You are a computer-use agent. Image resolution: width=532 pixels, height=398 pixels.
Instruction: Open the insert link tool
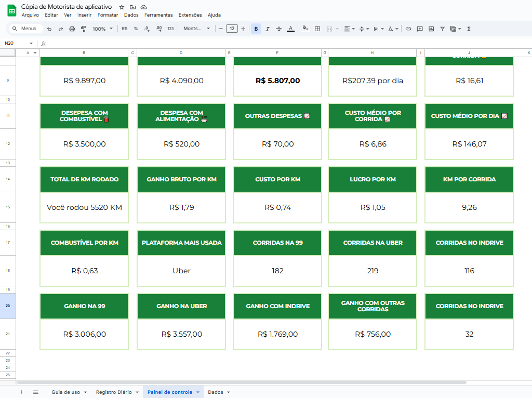(408, 29)
